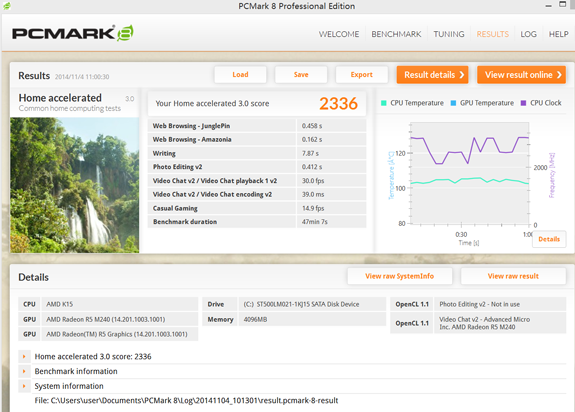
Task: Minimize the PCMark 8 window
Action: [548, 5]
